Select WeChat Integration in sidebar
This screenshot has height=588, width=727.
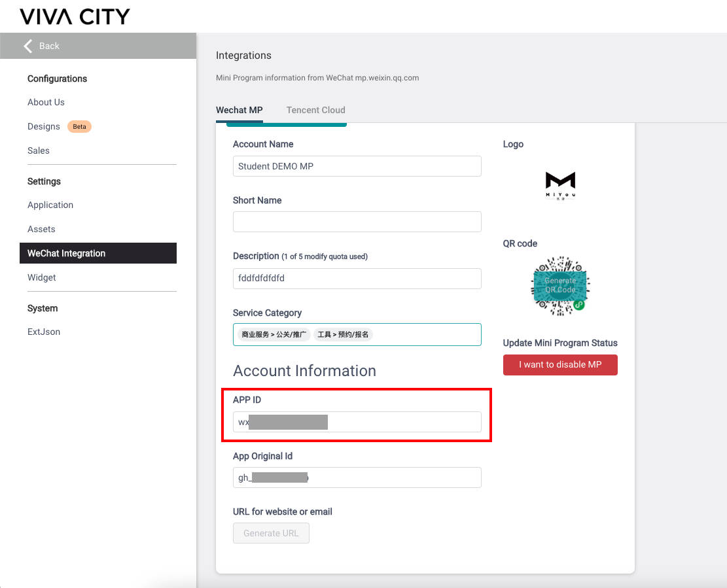(x=98, y=253)
